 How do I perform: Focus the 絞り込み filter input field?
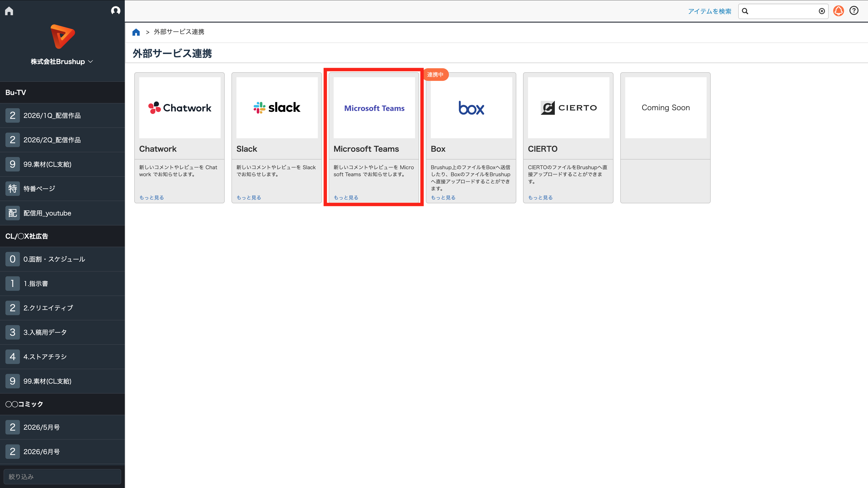[62, 476]
